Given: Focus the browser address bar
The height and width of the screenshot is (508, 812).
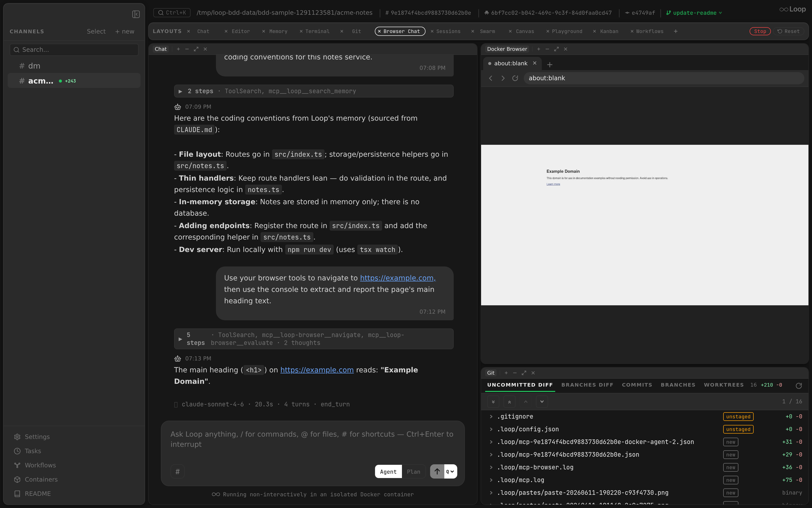Looking at the screenshot, I should pyautogui.click(x=663, y=78).
